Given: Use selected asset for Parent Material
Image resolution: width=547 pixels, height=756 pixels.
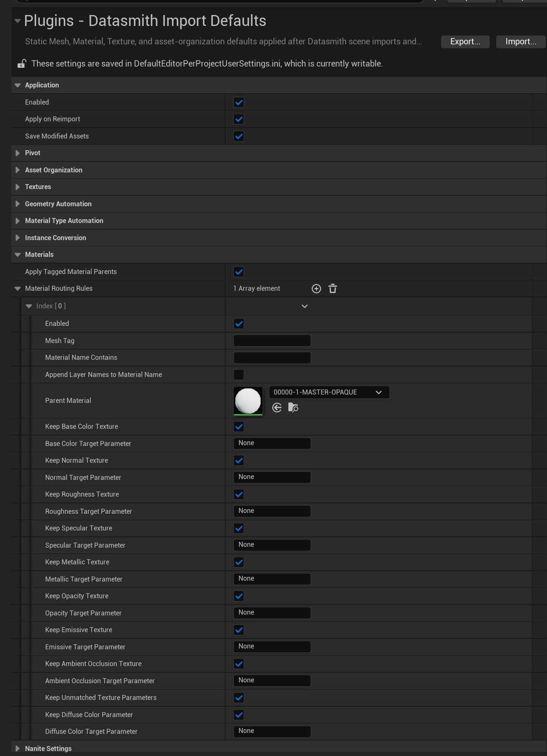Looking at the screenshot, I should pos(277,407).
